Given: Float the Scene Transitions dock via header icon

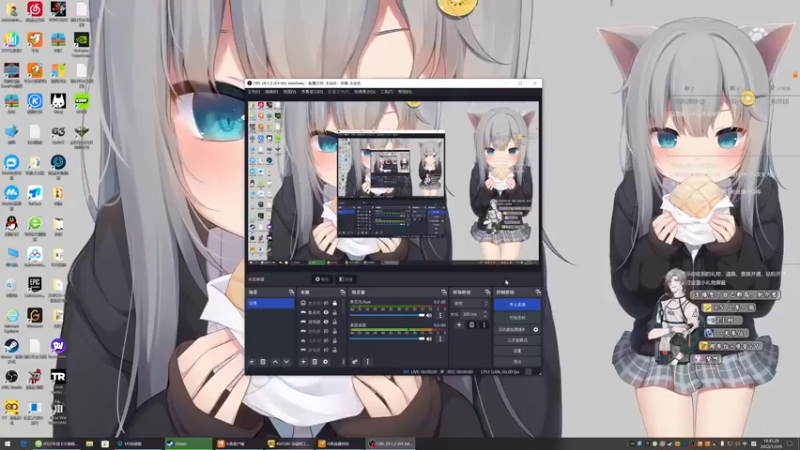Looking at the screenshot, I should click(487, 292).
